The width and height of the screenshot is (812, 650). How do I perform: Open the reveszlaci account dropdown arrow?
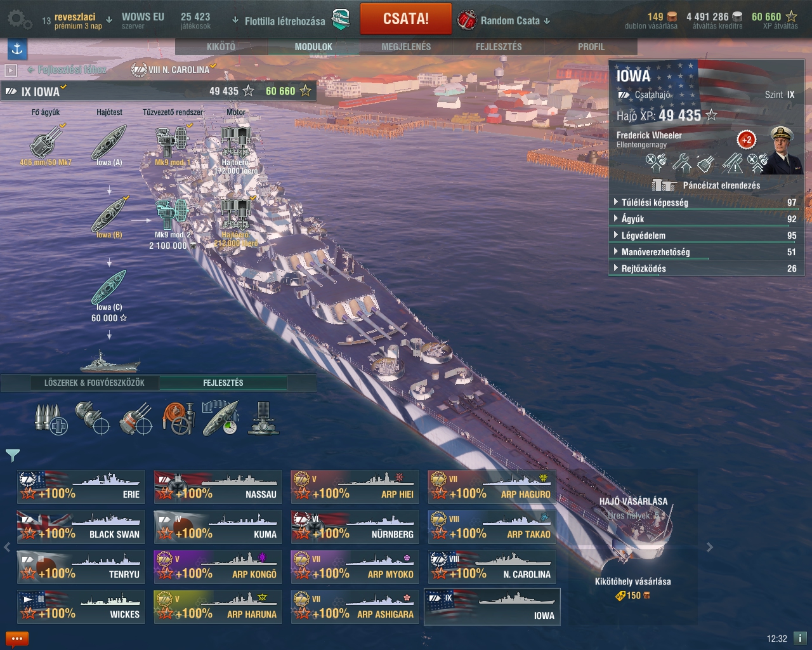pos(109,20)
